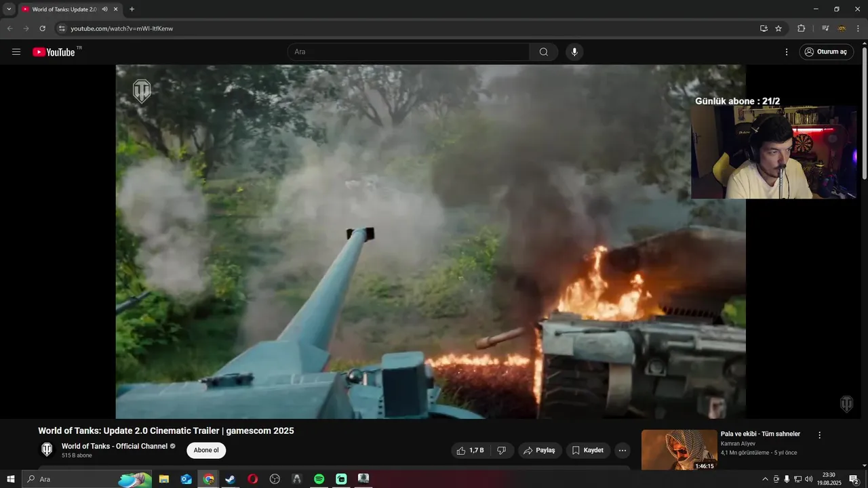Focus the YouTube Ara search field
This screenshot has width=868, height=488.
(x=409, y=52)
